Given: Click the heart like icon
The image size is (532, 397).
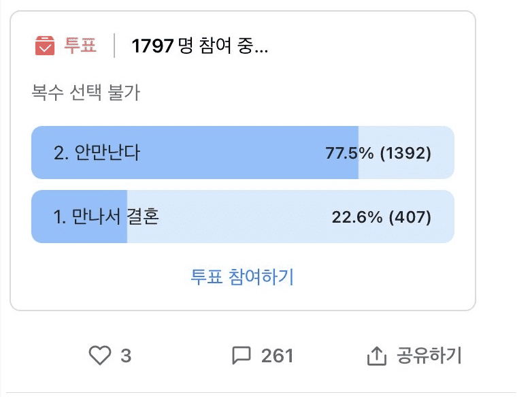Looking at the screenshot, I should coord(100,355).
